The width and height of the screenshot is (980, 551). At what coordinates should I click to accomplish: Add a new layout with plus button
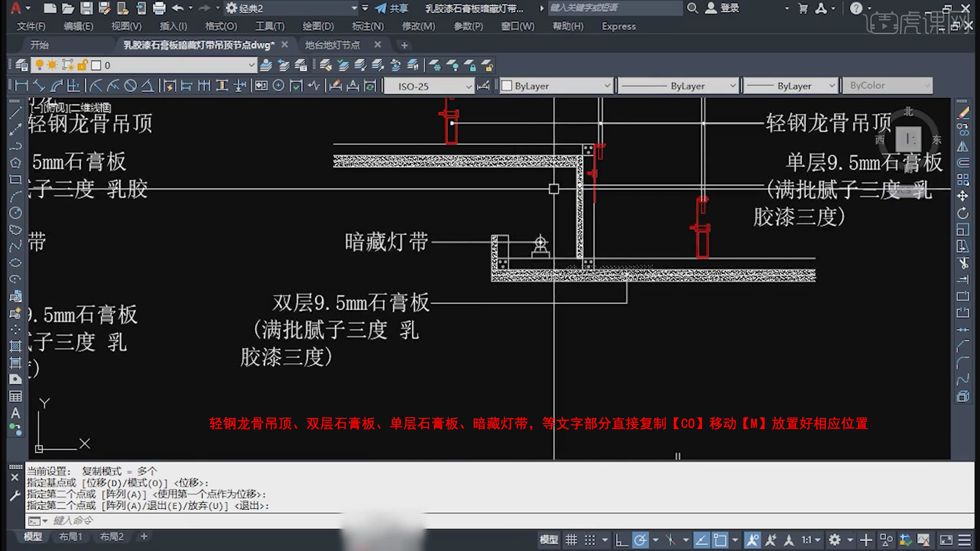[144, 537]
